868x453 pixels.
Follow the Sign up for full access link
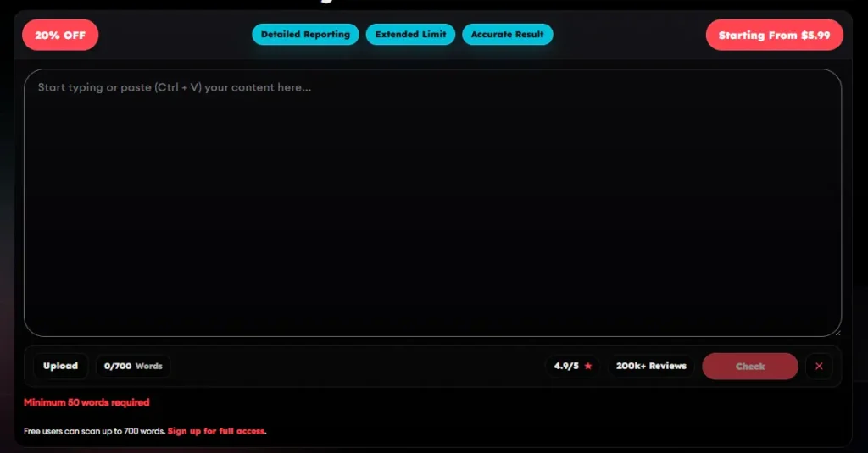click(216, 431)
